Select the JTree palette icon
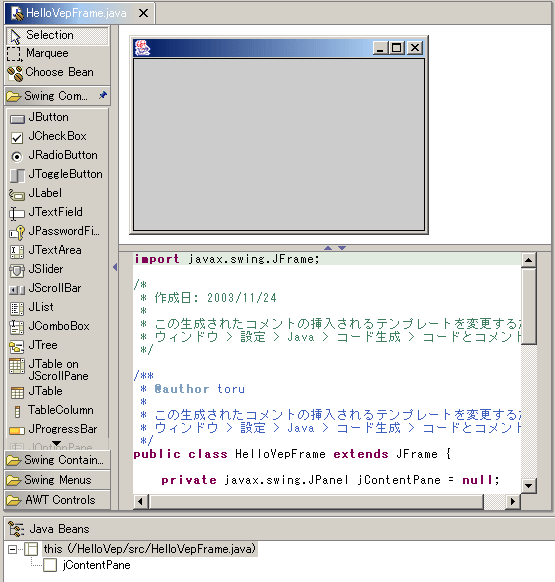This screenshot has height=582, width=555. tap(17, 346)
